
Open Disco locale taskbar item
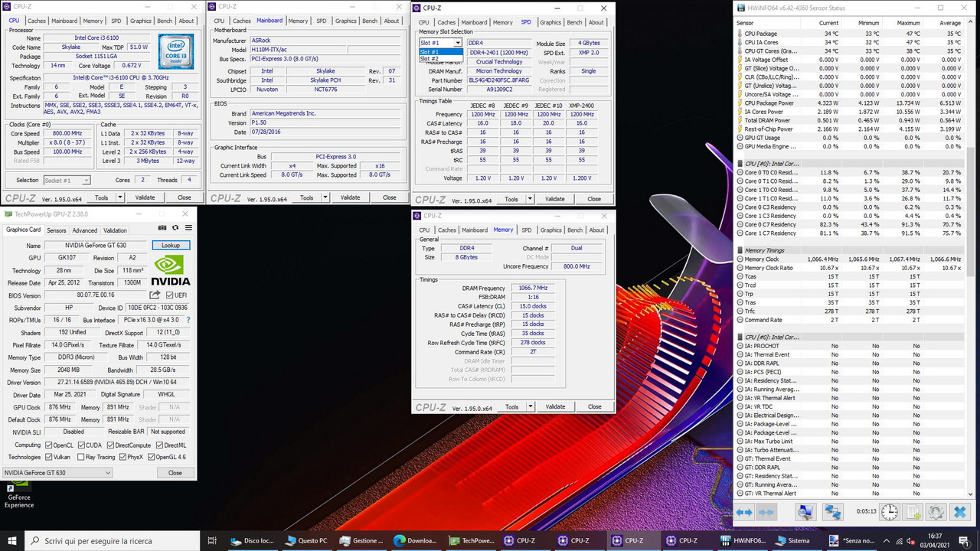tap(251, 540)
